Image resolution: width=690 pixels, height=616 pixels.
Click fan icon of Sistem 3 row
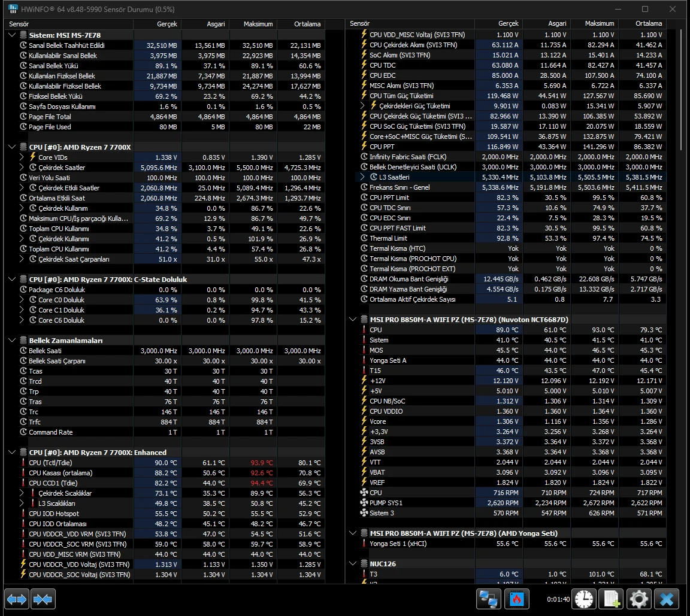tap(364, 512)
